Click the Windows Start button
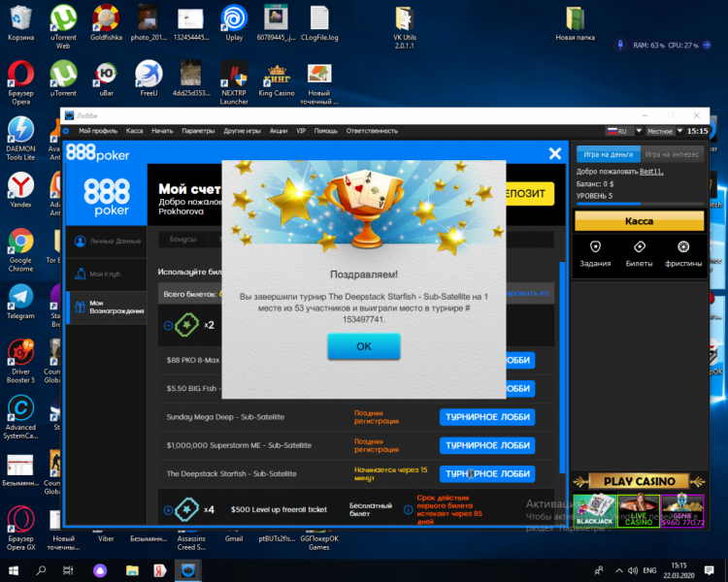 click(14, 568)
